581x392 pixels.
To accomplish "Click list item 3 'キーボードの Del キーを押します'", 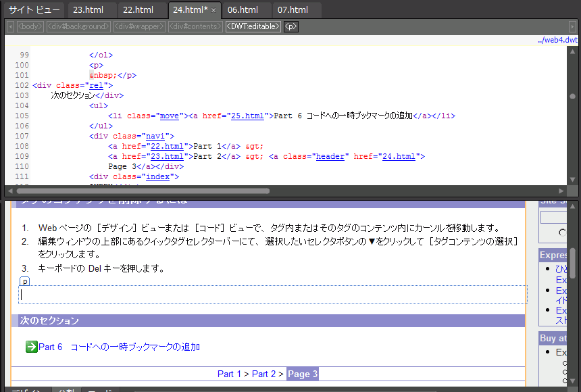I will pyautogui.click(x=101, y=268).
